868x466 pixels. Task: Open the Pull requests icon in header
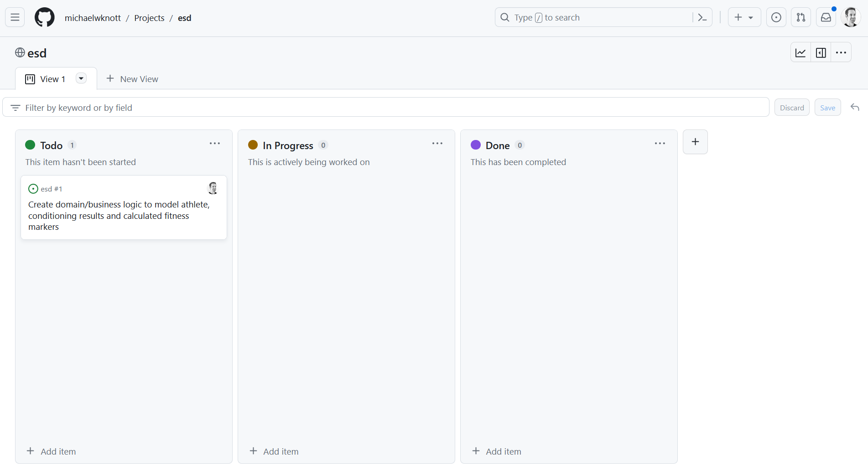pyautogui.click(x=801, y=17)
